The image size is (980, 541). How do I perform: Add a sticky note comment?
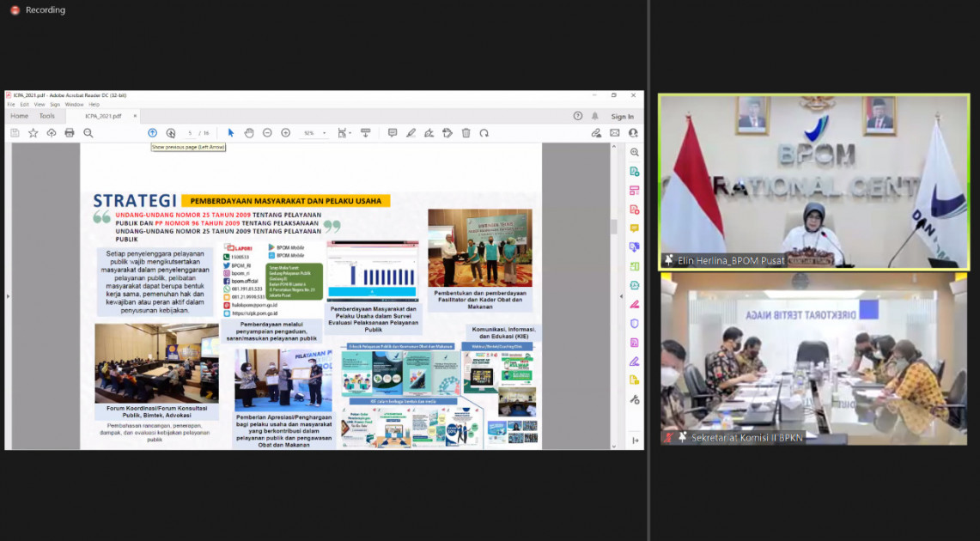pyautogui.click(x=393, y=133)
